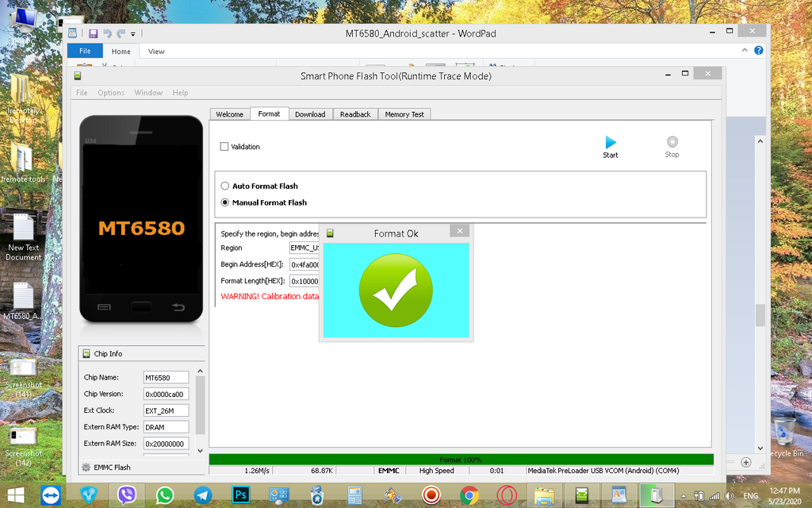812x508 pixels.
Task: Click the red screen recorder taskbar icon
Action: (431, 495)
